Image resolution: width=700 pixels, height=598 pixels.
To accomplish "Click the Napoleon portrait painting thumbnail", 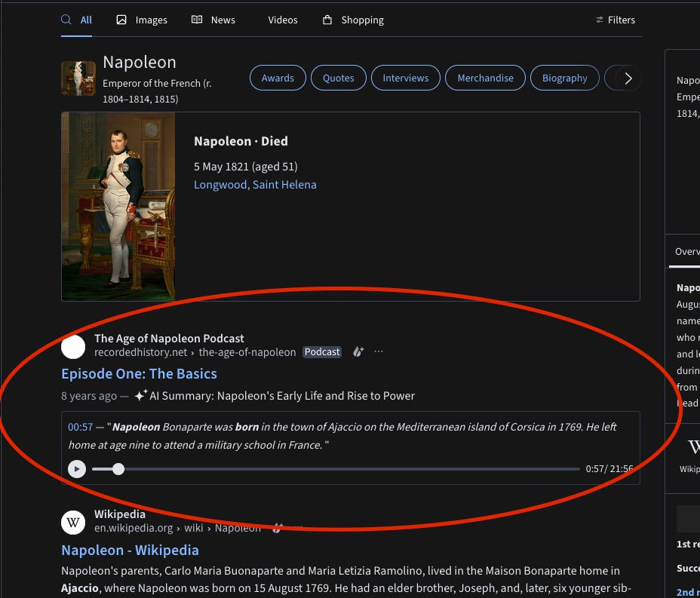I will (x=118, y=206).
